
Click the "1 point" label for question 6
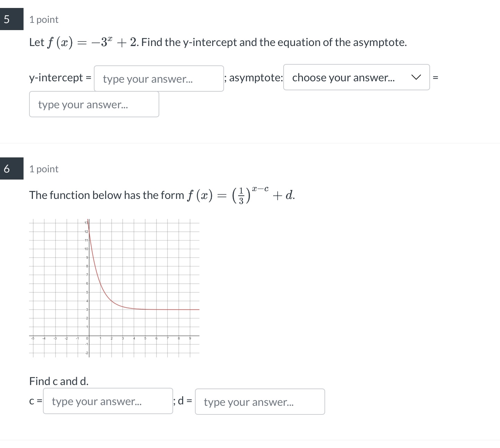click(x=44, y=169)
